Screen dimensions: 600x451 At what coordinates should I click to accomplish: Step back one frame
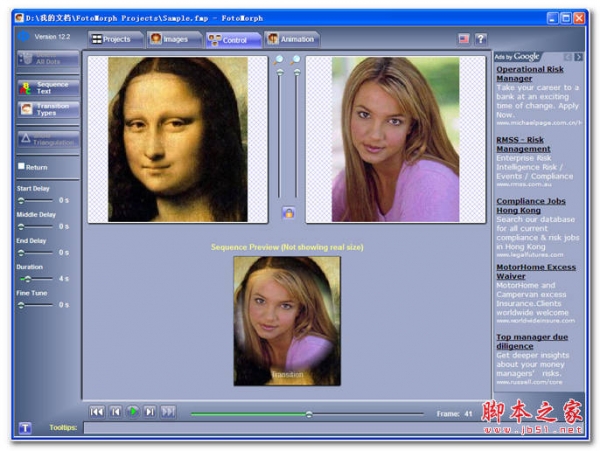click(x=115, y=412)
